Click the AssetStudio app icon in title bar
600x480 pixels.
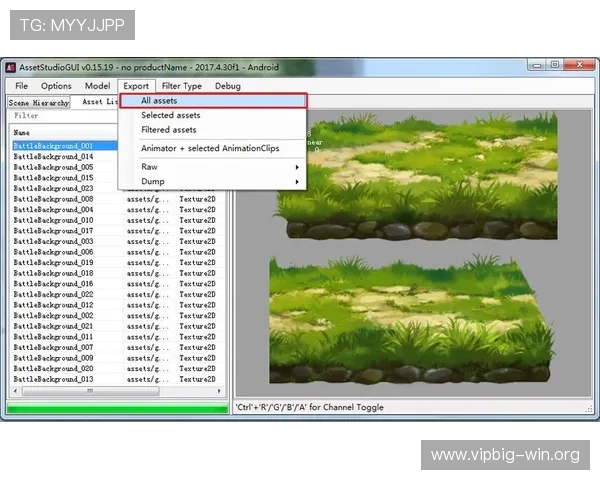[x=11, y=68]
